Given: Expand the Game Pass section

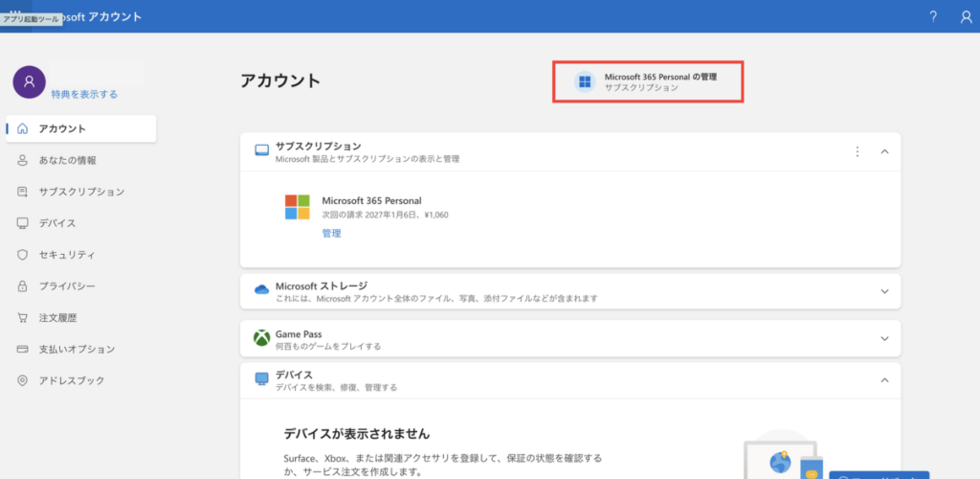Looking at the screenshot, I should (x=884, y=339).
